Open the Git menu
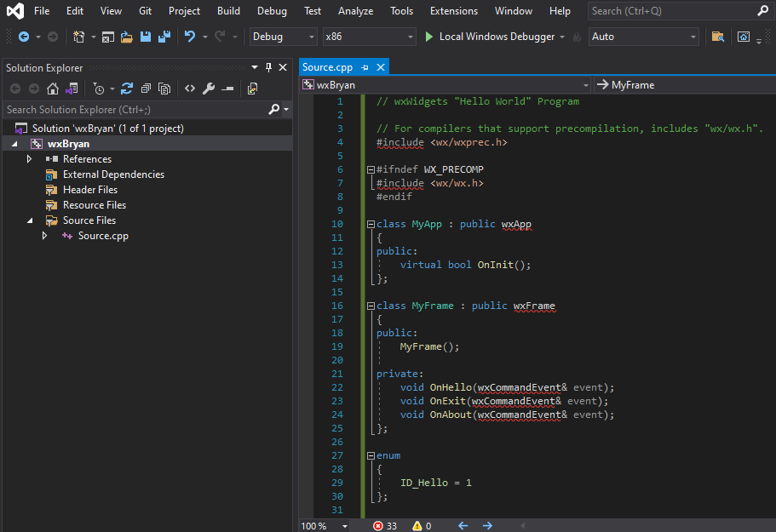This screenshot has width=776, height=532. tap(145, 11)
